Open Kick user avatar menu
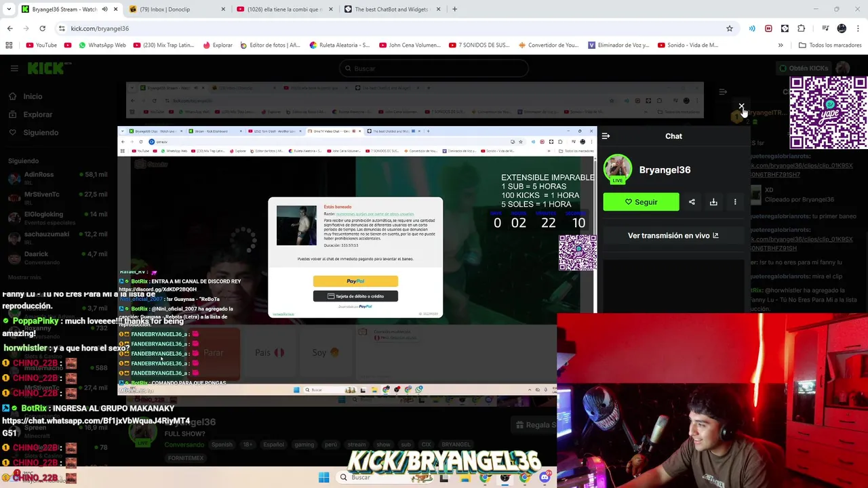Viewport: 868px width, 488px height. pyautogui.click(x=843, y=68)
